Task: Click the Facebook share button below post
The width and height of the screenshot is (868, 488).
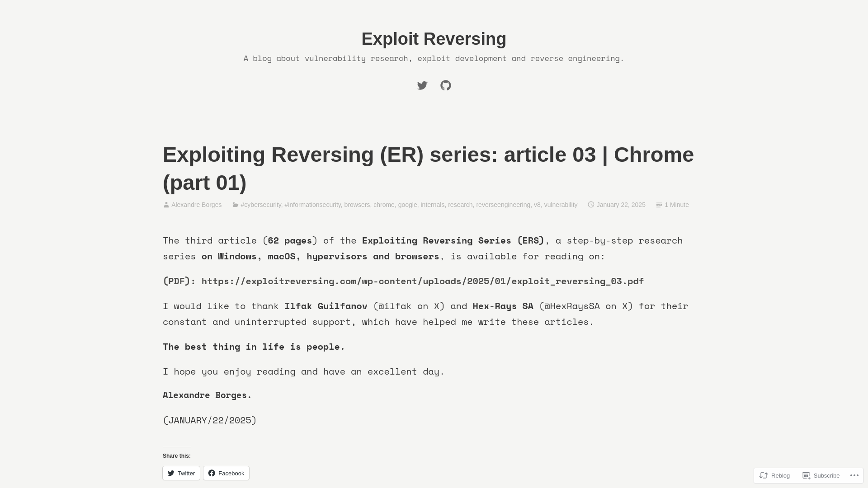Action: pos(226,473)
